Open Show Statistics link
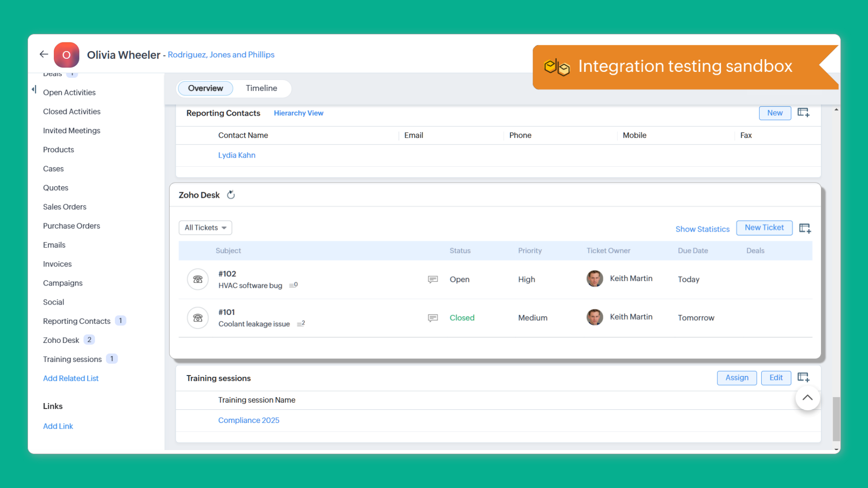Image resolution: width=868 pixels, height=488 pixels. (702, 229)
